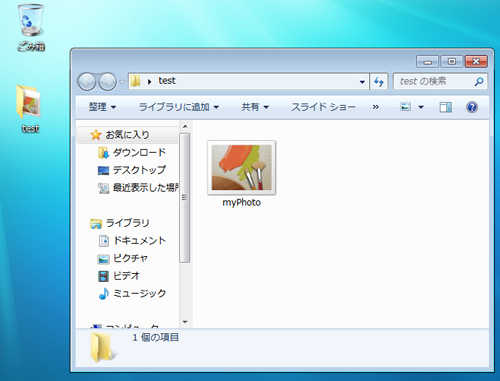Open ビデオ library
This screenshot has height=381, width=500.
coord(126,276)
